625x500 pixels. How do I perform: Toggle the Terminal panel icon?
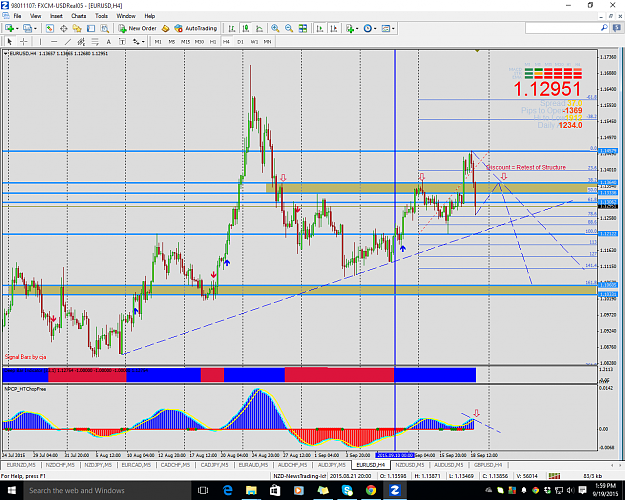click(x=91, y=28)
